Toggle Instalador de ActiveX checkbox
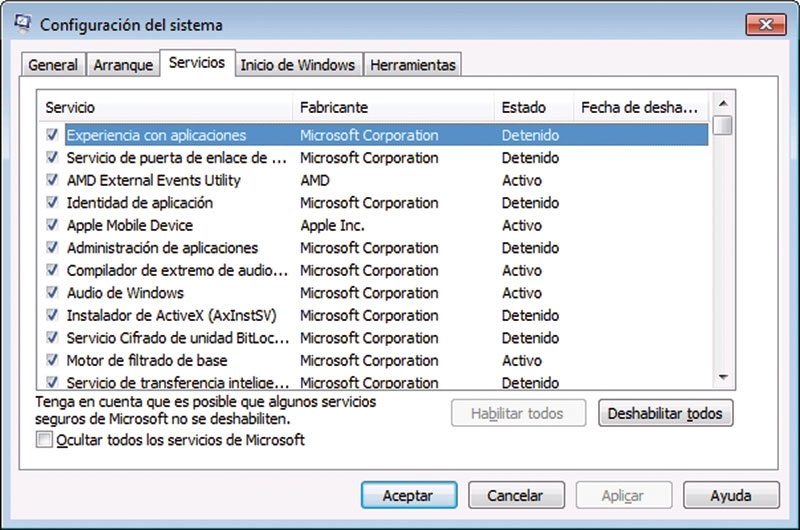 52,314
